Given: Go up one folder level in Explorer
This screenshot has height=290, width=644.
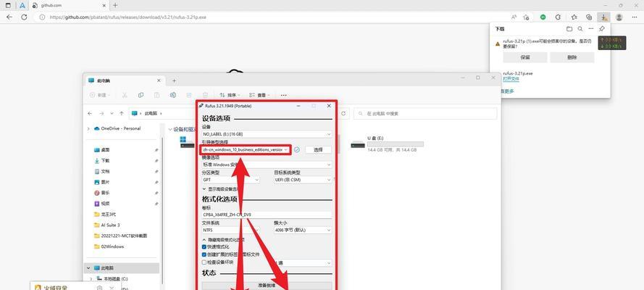Looking at the screenshot, I should 122,113.
